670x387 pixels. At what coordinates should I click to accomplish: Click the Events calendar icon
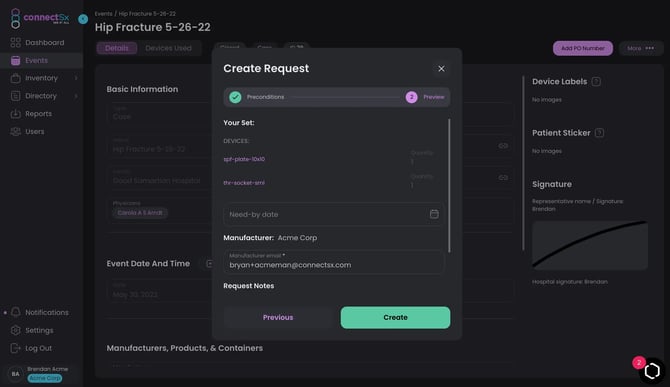pos(15,61)
